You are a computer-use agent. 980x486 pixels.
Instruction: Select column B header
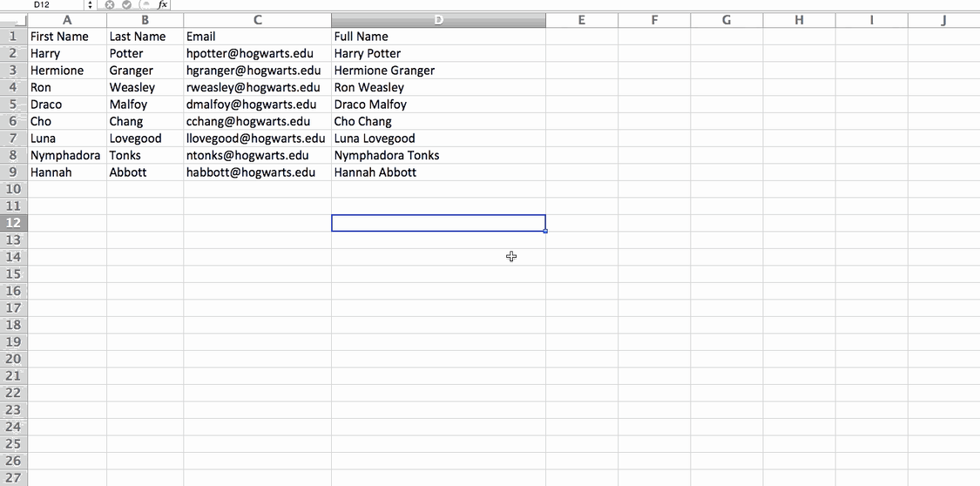click(x=145, y=21)
